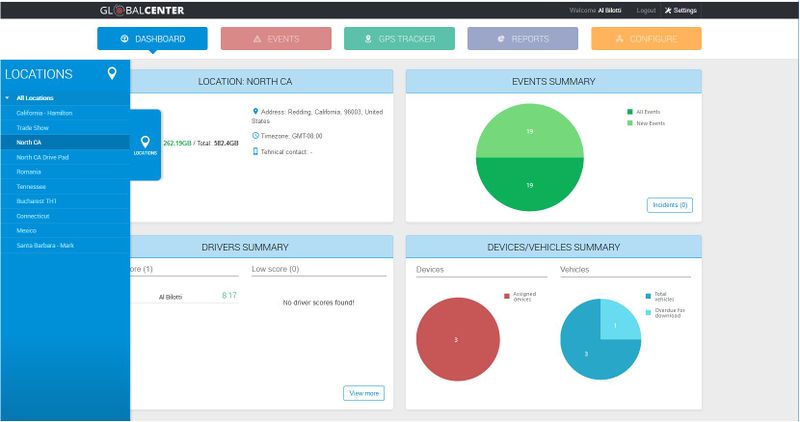Click the address pin icon in location panel
Image resolution: width=800 pixels, height=422 pixels.
pyautogui.click(x=255, y=111)
